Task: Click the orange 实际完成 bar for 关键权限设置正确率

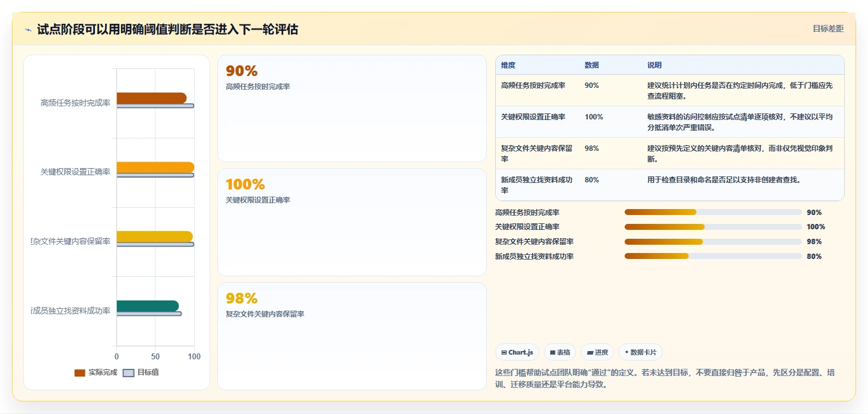Action: point(155,168)
